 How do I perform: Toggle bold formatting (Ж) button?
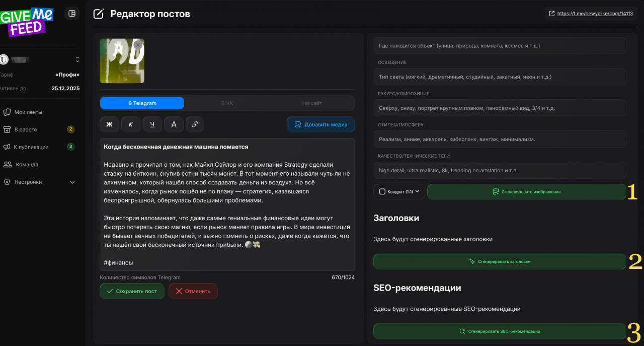[x=109, y=124]
